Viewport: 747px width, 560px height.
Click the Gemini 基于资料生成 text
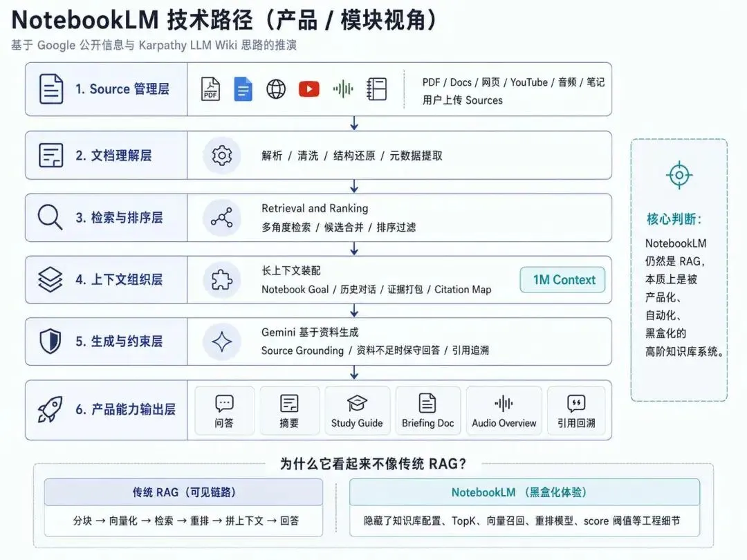310,332
